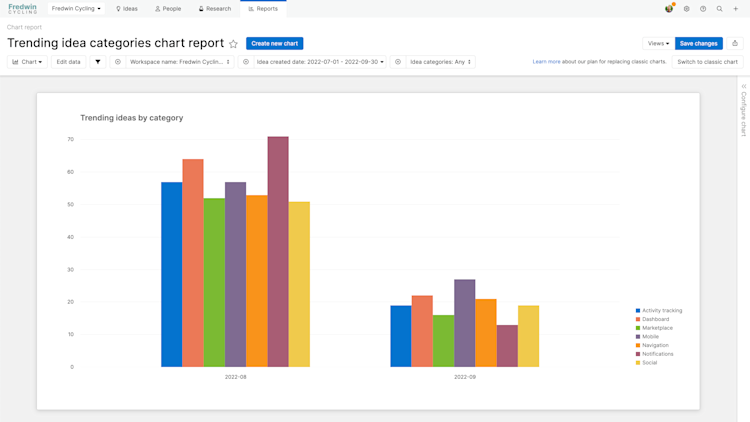Remove the Idea categories filter
This screenshot has width=750, height=422.
pyautogui.click(x=397, y=62)
